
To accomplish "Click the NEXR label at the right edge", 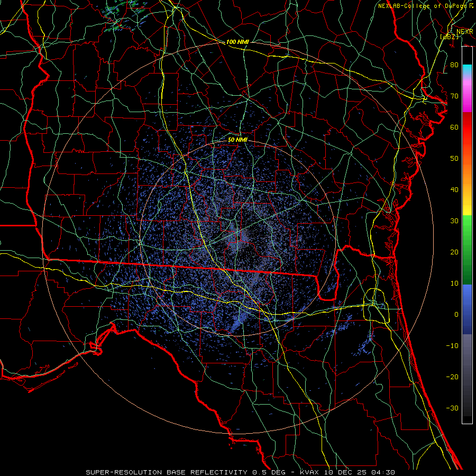I will [x=465, y=32].
